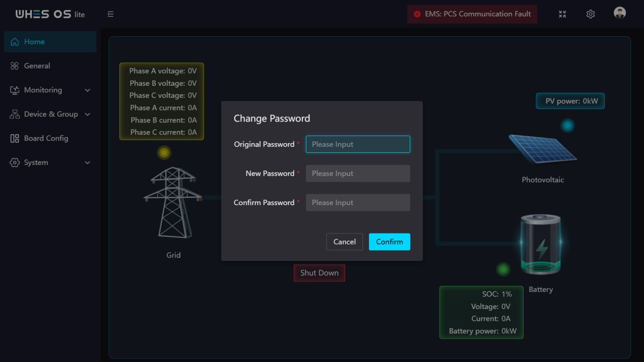The width and height of the screenshot is (644, 362).
Task: Open the settings gear icon in header
Action: click(x=590, y=14)
